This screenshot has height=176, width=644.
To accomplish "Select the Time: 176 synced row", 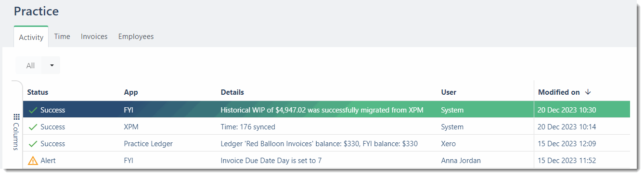I will (x=326, y=127).
